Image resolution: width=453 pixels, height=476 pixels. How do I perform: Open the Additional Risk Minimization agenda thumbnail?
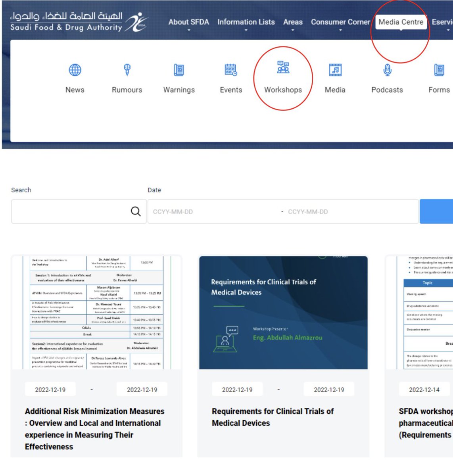point(97,313)
